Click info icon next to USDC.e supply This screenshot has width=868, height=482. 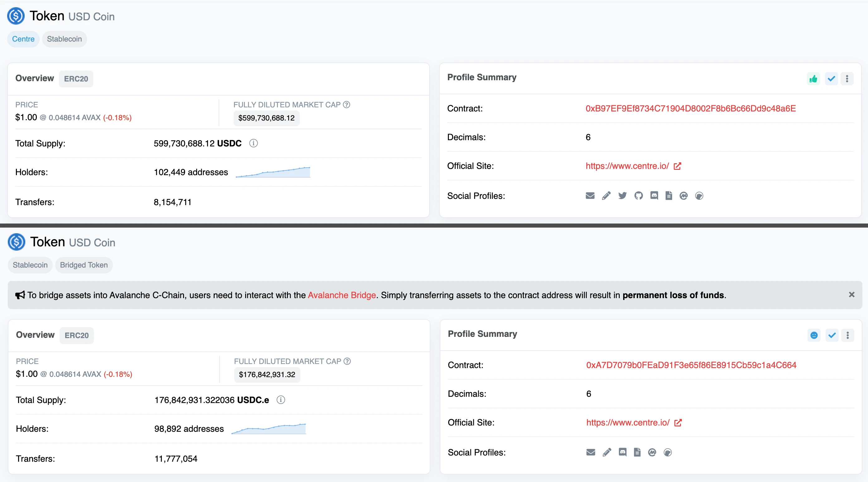point(281,400)
